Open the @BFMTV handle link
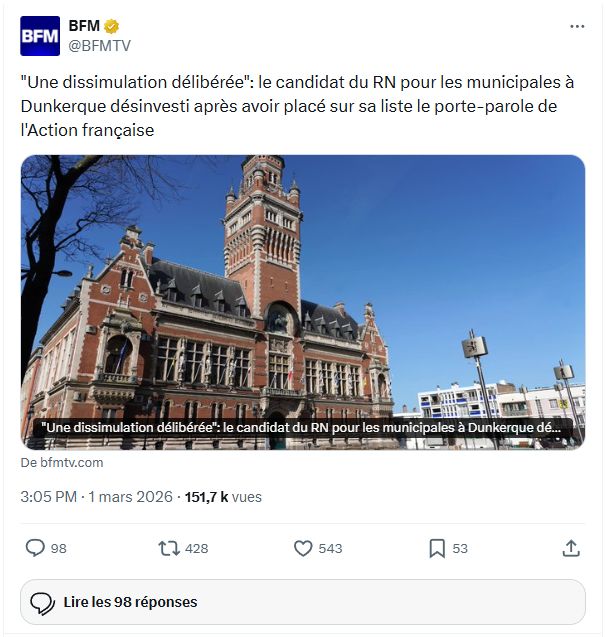Viewport: 606px width, 637px height. click(x=99, y=45)
